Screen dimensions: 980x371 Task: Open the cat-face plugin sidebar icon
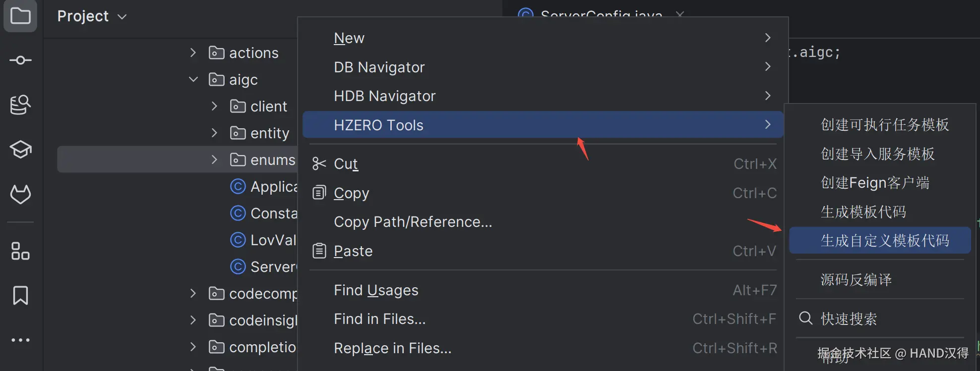click(x=20, y=194)
